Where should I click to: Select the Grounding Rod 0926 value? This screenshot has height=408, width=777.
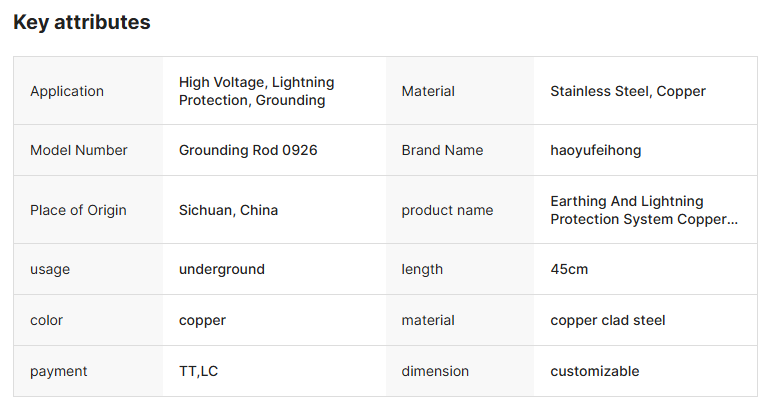click(248, 150)
